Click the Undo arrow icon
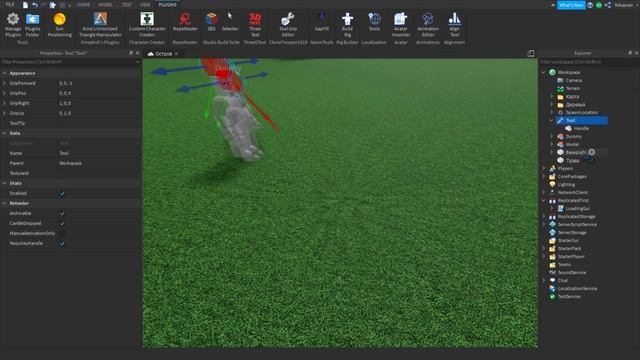640x360 pixels. (35, 5)
